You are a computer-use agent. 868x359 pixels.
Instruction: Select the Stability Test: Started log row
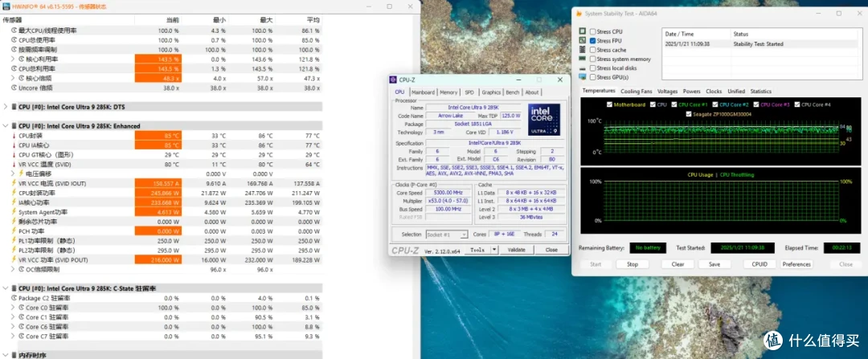764,43
